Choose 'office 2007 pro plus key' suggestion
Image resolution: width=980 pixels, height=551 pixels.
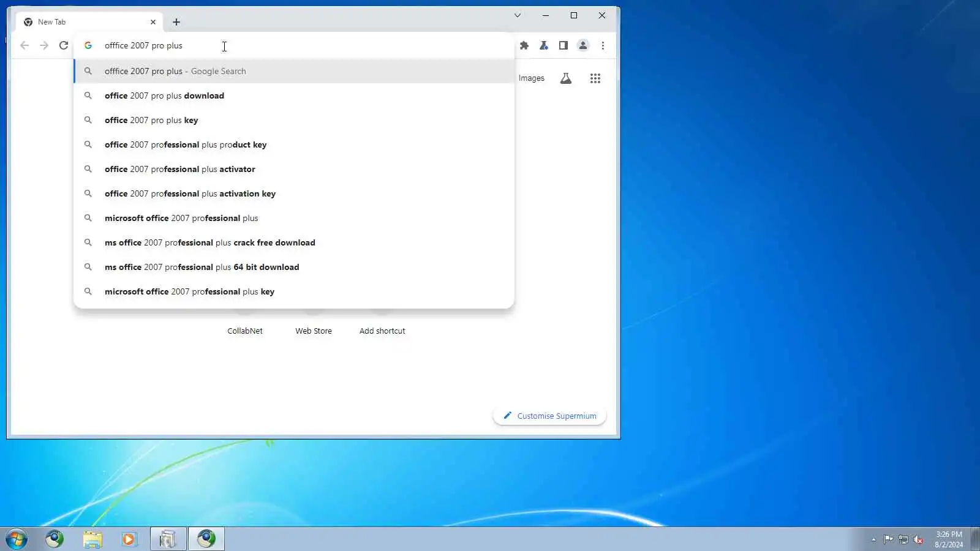coord(294,120)
